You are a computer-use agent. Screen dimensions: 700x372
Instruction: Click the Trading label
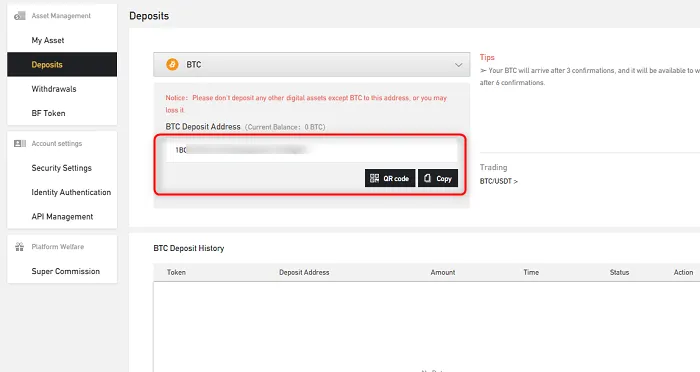point(493,167)
